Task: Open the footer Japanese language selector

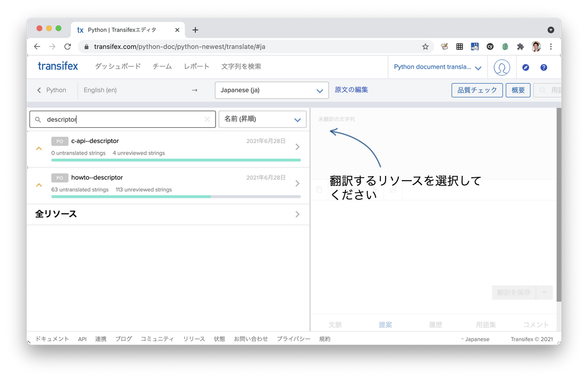Action: coord(475,339)
